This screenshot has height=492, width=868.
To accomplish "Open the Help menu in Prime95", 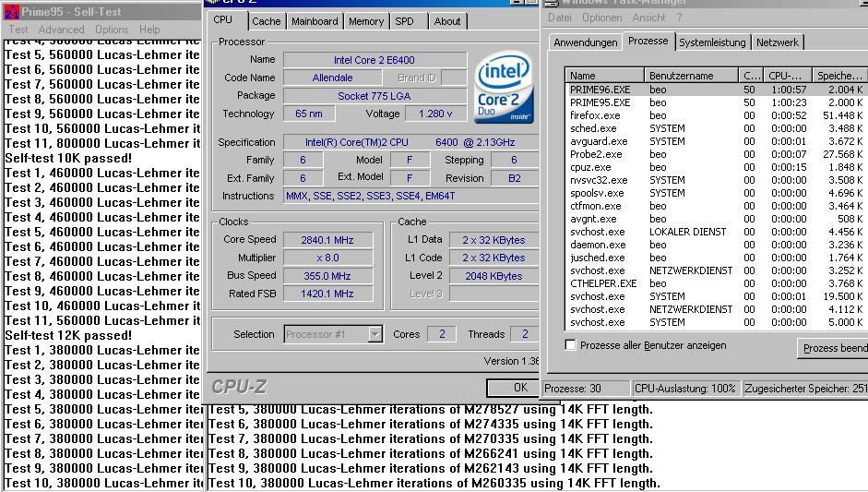I will tap(149, 30).
